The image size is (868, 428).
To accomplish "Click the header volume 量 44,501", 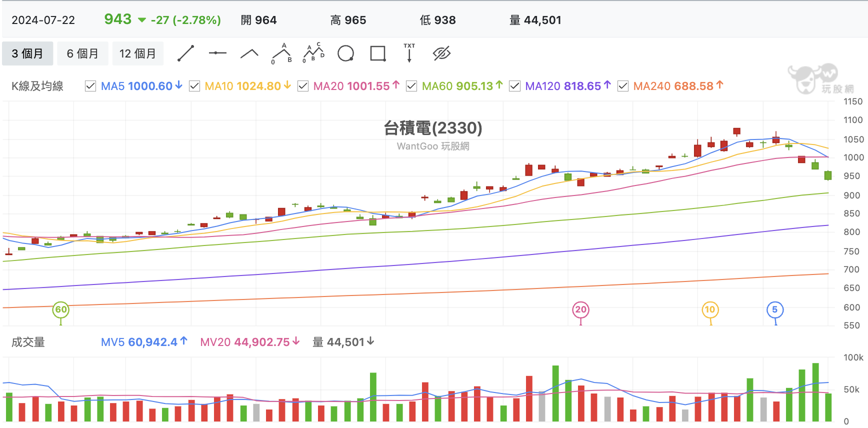I will (535, 20).
